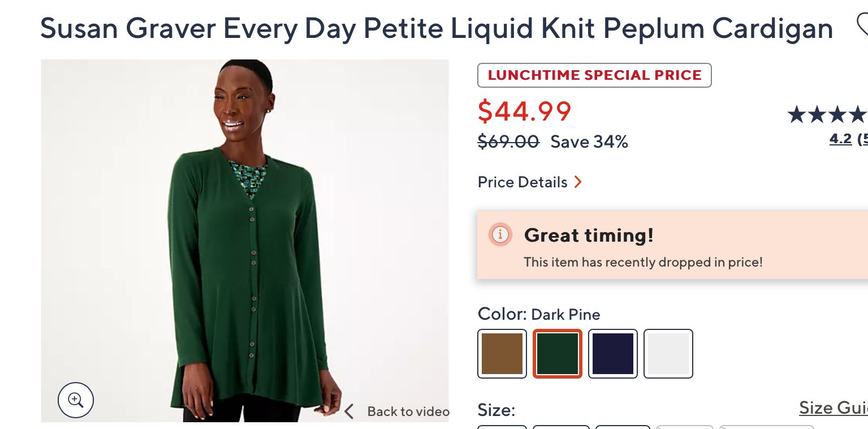Pick the white color swatch

point(668,354)
